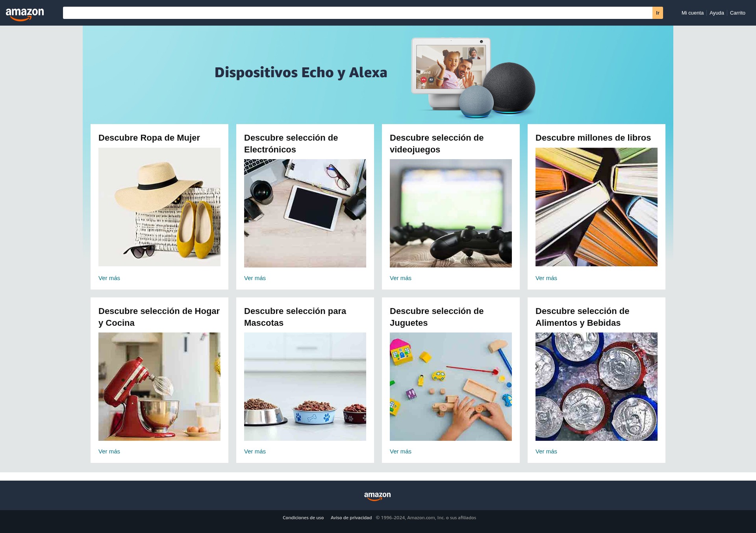
Task: Open the pet food bowls thumbnail
Action: 305,386
